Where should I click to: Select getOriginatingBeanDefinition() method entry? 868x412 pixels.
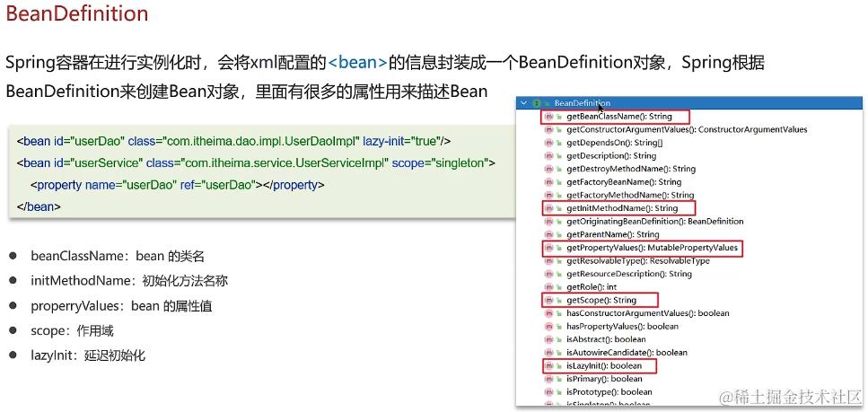(655, 221)
